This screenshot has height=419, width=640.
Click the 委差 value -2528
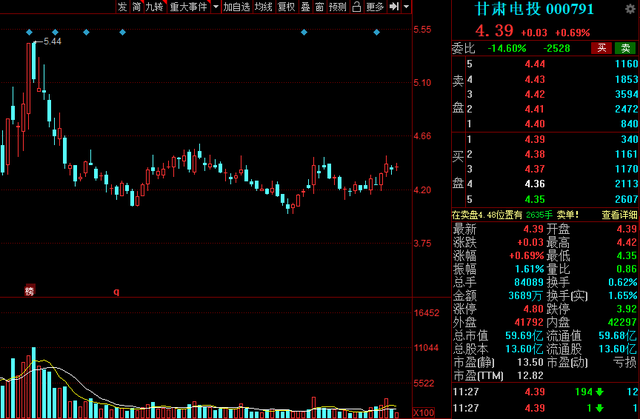point(557,49)
